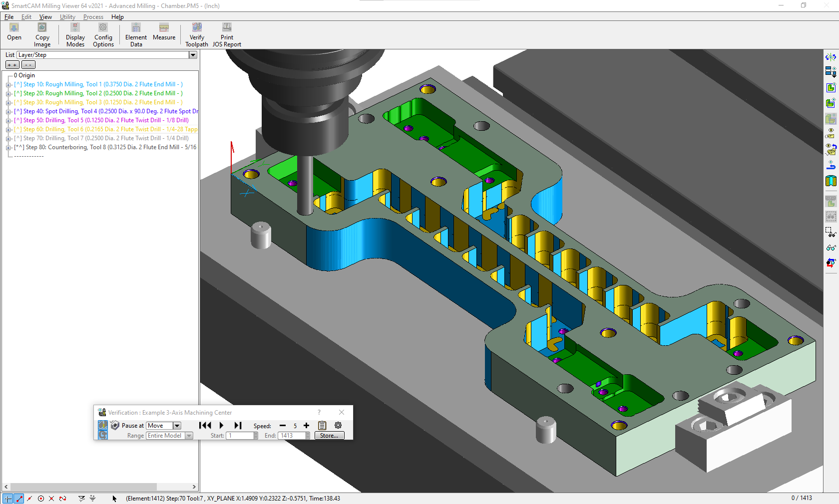Select Step 60 Drilling Tool 6 row
Image resolution: width=839 pixels, height=504 pixels.
[x=106, y=129]
